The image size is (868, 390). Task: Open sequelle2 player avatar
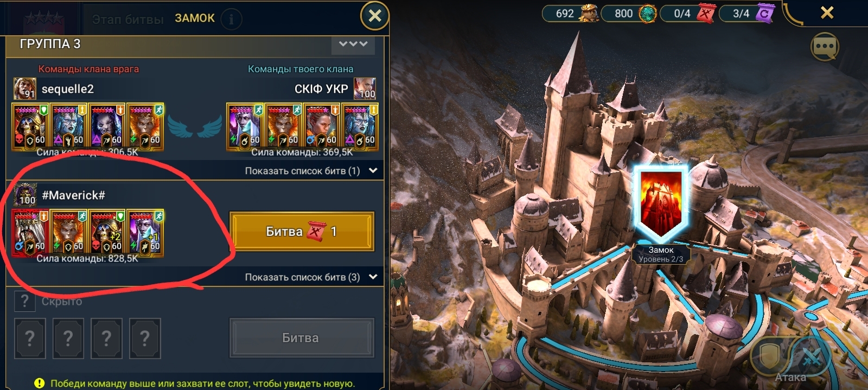[x=24, y=88]
